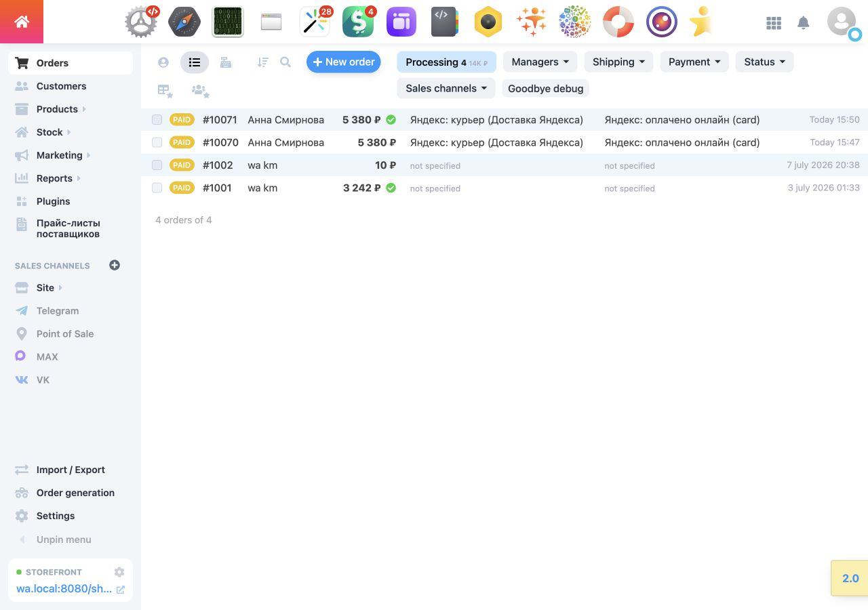
Task: Open the green dollar app with 4 badge
Action: click(x=359, y=22)
